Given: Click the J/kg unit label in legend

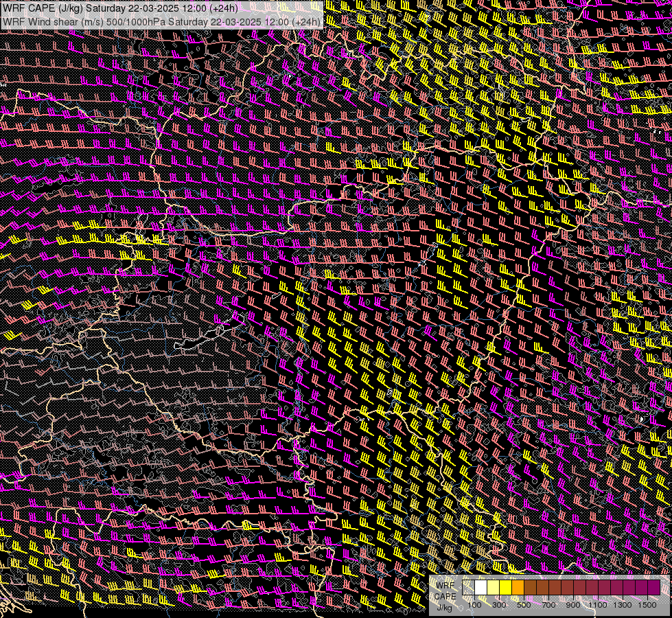Looking at the screenshot, I should 444,608.
